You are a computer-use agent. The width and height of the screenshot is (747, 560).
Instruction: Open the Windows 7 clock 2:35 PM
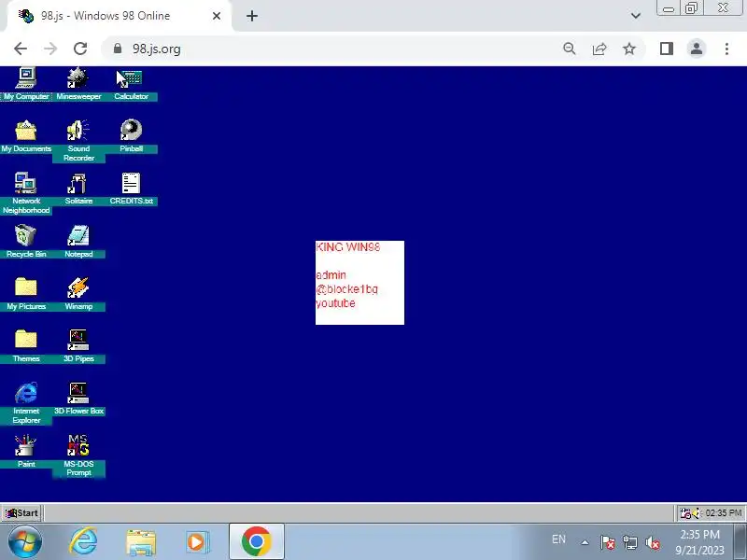pyautogui.click(x=699, y=542)
